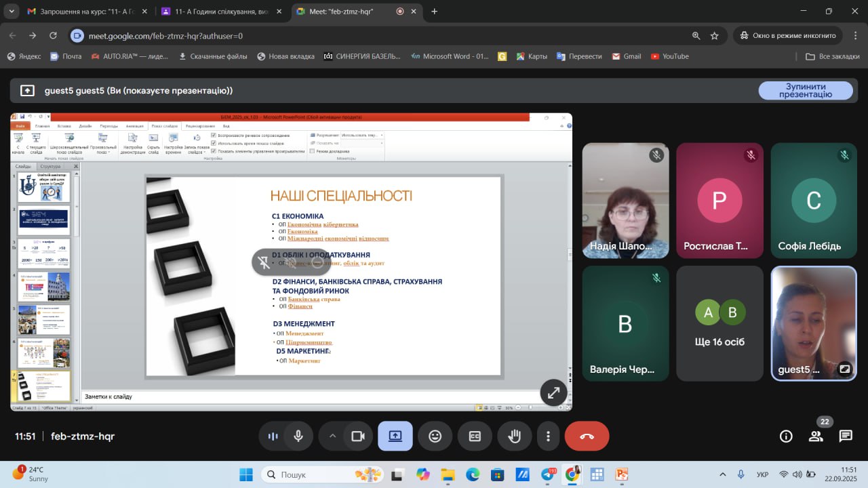
Task: Raise hand in the meeting
Action: tap(515, 436)
